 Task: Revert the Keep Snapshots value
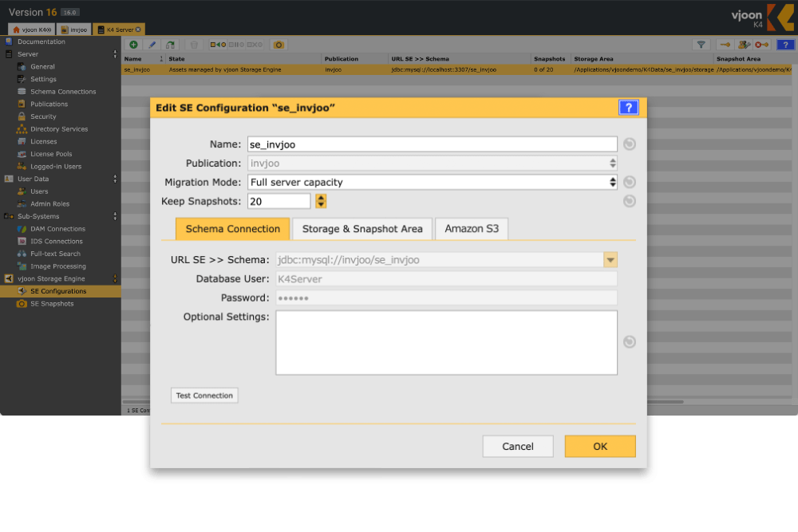(630, 201)
